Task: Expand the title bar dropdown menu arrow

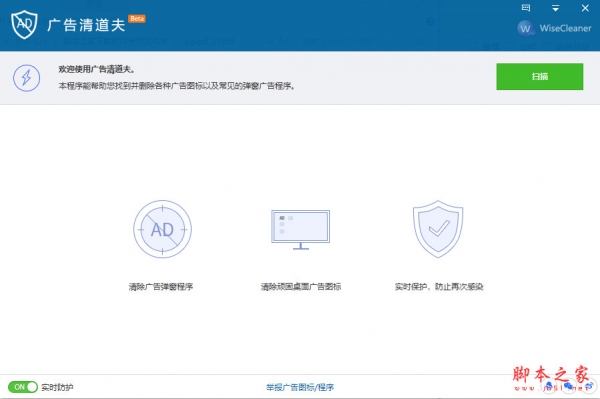Action: coord(555,8)
